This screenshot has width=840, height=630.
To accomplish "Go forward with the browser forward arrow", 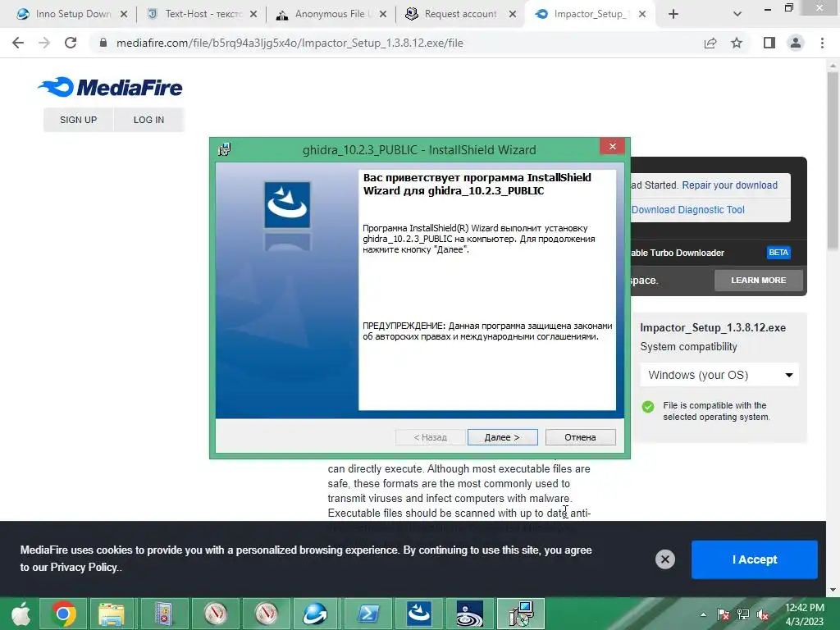I will (44, 43).
